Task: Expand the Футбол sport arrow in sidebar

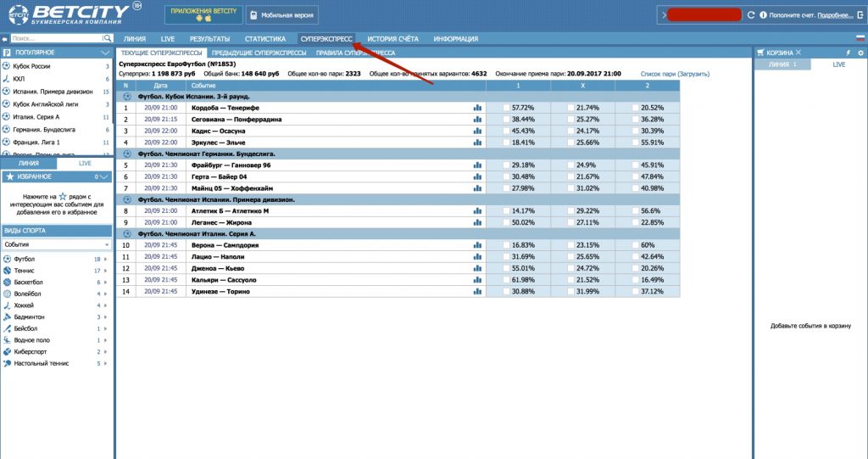Action: [x=108, y=258]
